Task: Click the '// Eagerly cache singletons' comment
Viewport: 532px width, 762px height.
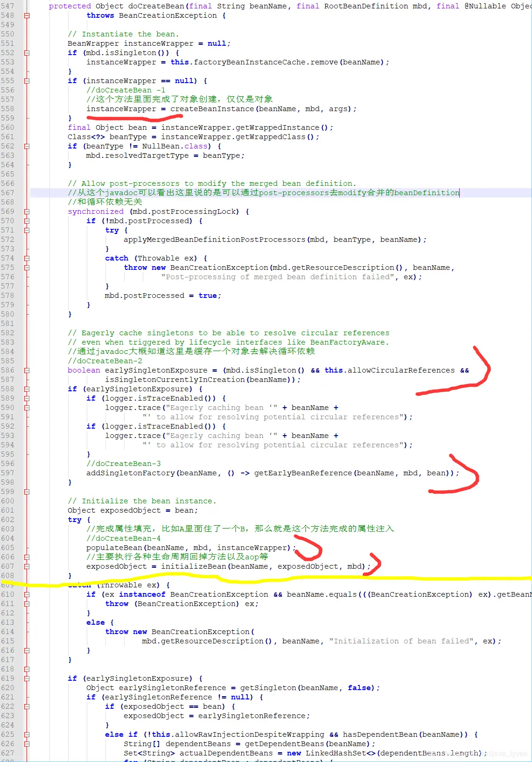Action: tap(229, 333)
